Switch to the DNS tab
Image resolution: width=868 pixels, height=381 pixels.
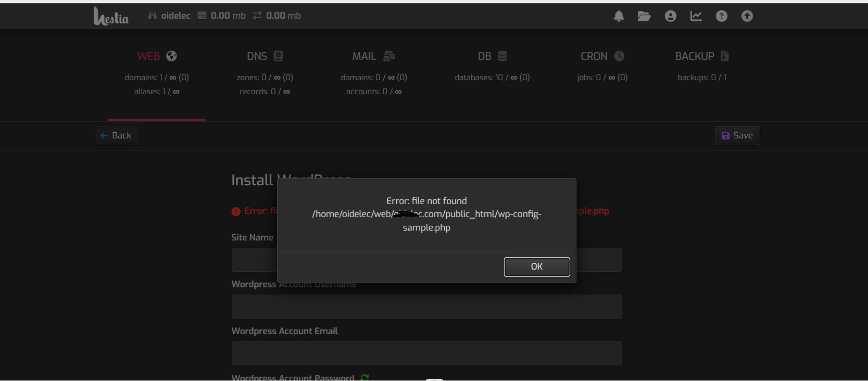tap(265, 56)
